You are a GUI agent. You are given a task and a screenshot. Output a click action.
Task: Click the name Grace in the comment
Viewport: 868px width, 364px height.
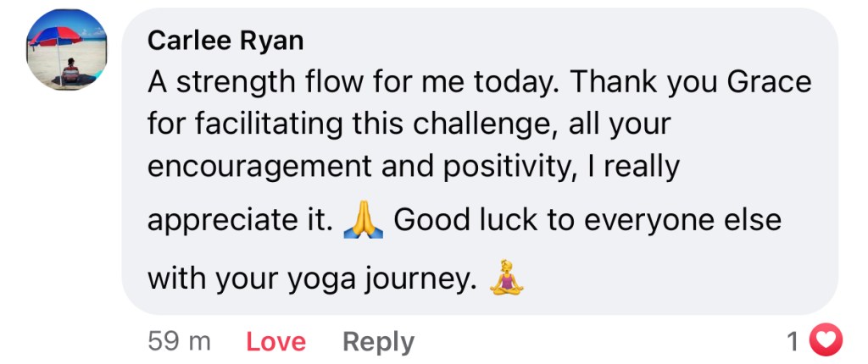[771, 83]
